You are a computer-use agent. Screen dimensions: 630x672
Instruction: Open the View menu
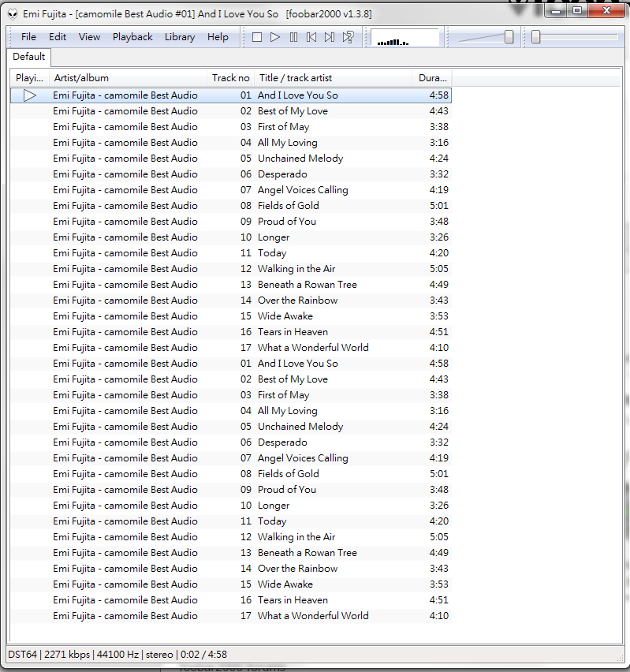[89, 37]
